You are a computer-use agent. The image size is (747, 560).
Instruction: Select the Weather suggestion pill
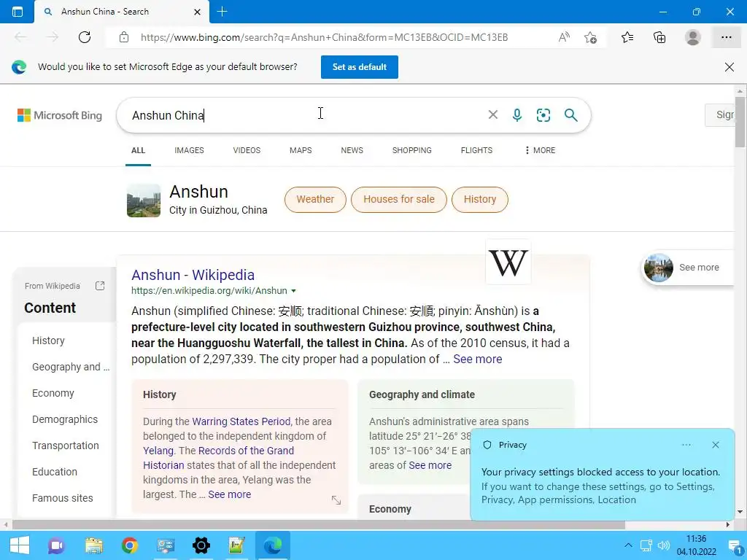coord(315,200)
